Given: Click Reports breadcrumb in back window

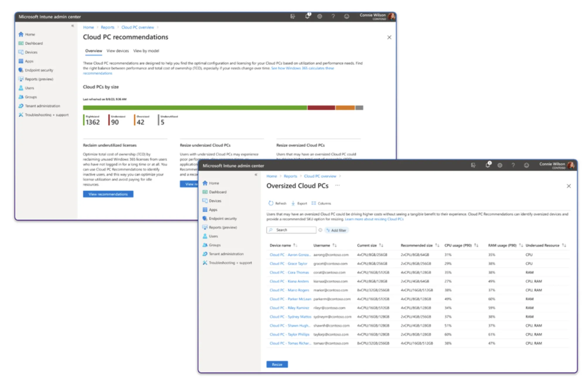Looking at the screenshot, I should pyautogui.click(x=107, y=27).
